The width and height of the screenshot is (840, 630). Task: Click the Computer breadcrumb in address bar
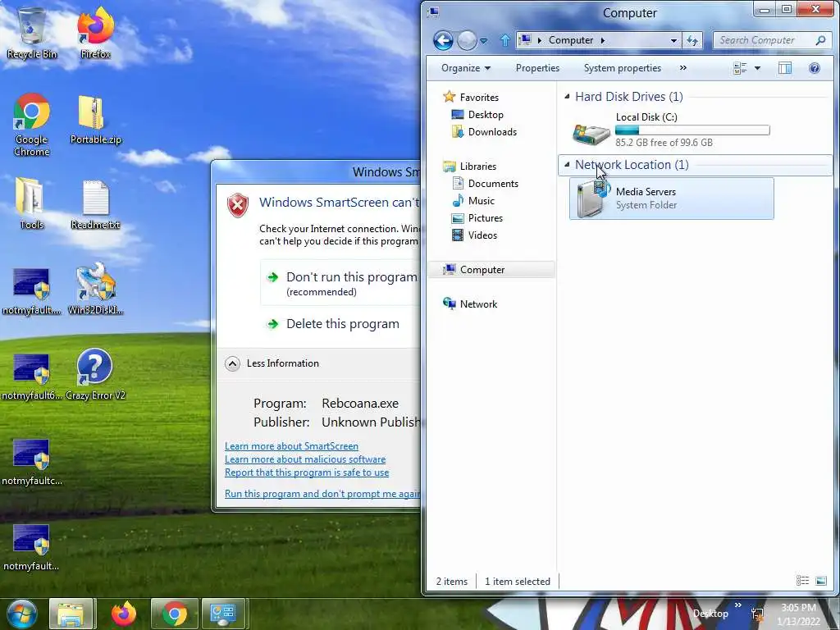click(x=571, y=40)
